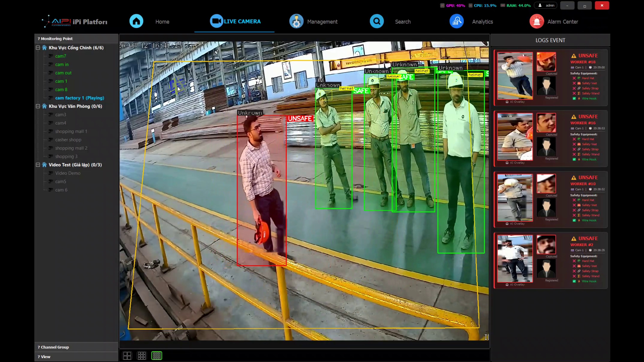
Task: Click the Management gear-person icon
Action: (x=296, y=21)
